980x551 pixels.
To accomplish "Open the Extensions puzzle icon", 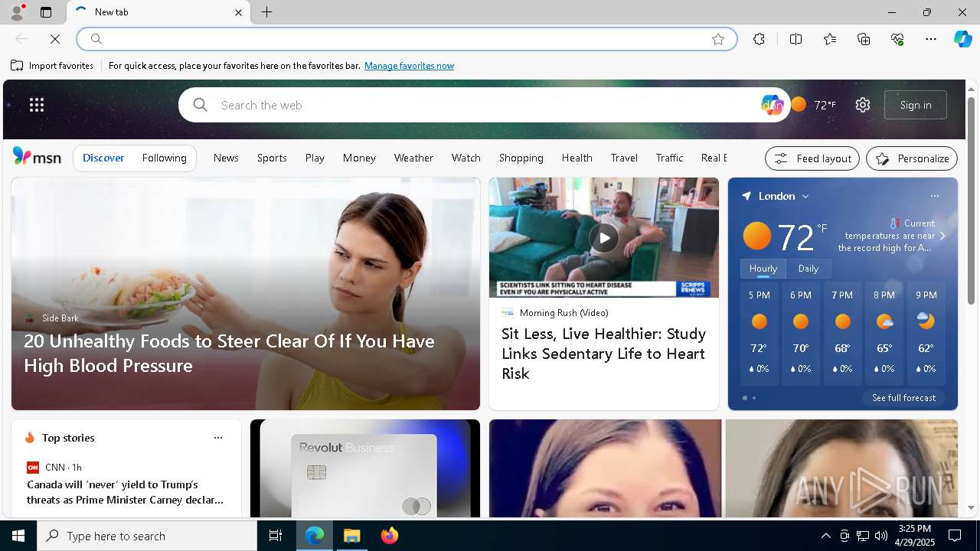I will point(759,39).
